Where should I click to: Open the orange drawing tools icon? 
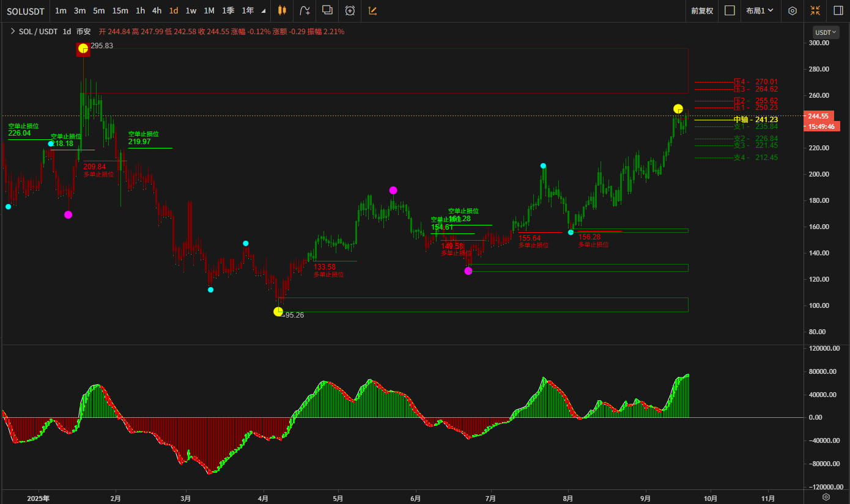372,10
